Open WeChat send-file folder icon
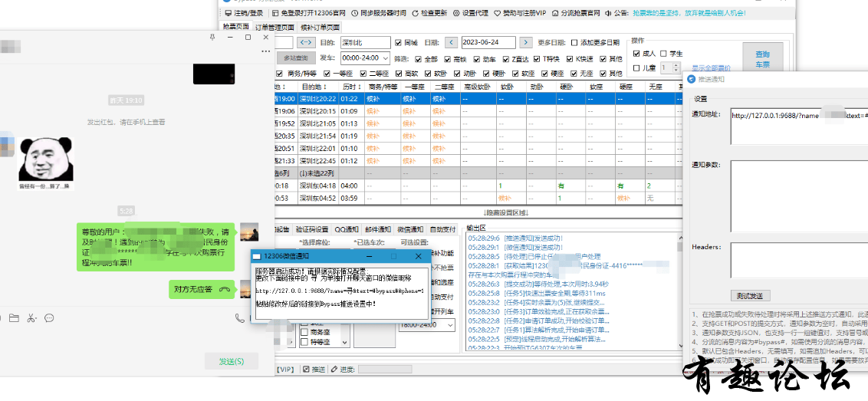The width and height of the screenshot is (868, 401). click(x=14, y=318)
